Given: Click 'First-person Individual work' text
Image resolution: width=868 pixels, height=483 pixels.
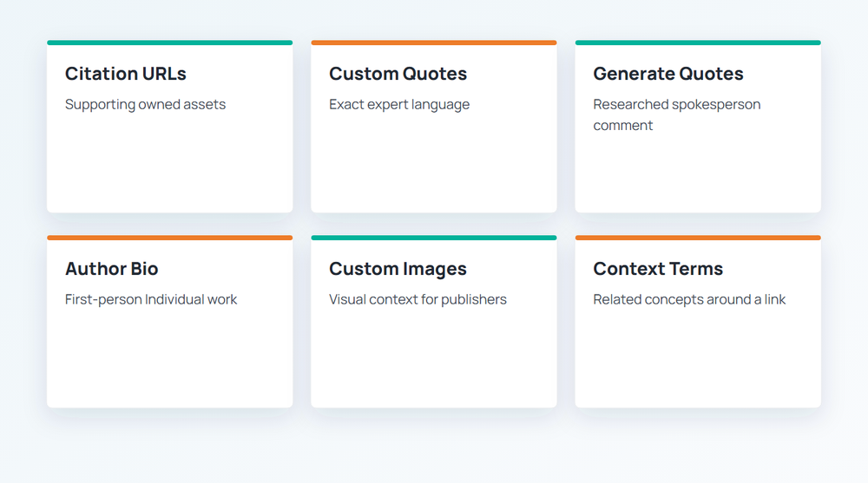Looking at the screenshot, I should [x=150, y=299].
